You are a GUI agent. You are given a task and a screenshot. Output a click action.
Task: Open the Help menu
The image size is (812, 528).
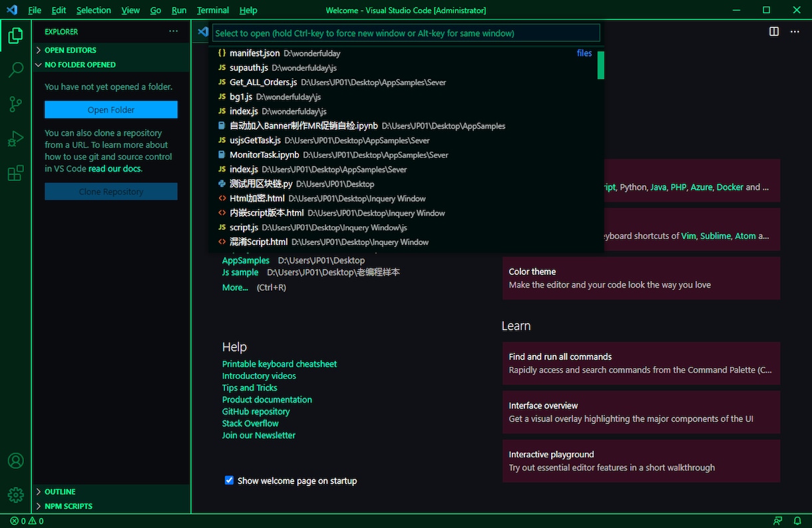[248, 10]
